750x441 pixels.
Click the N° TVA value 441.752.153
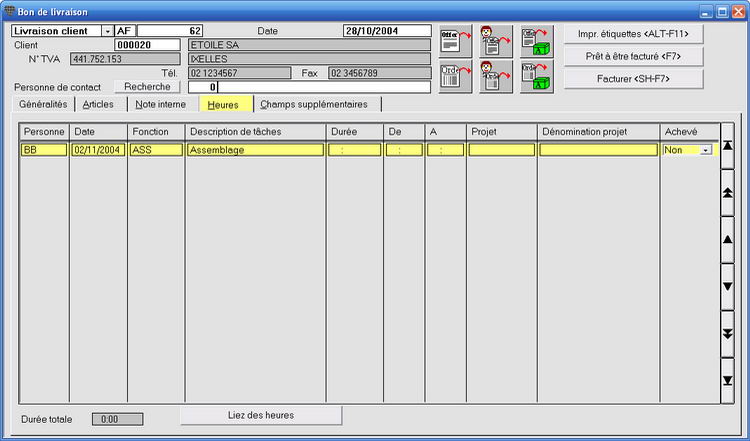coord(125,59)
